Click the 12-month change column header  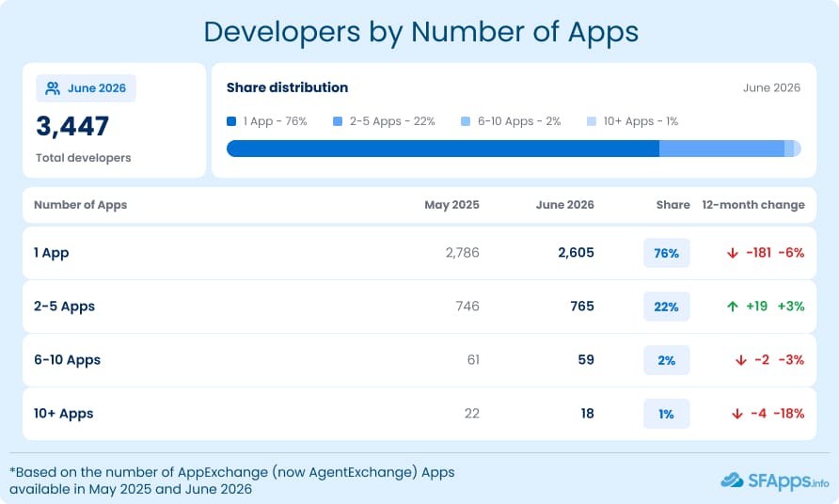pyautogui.click(x=753, y=205)
